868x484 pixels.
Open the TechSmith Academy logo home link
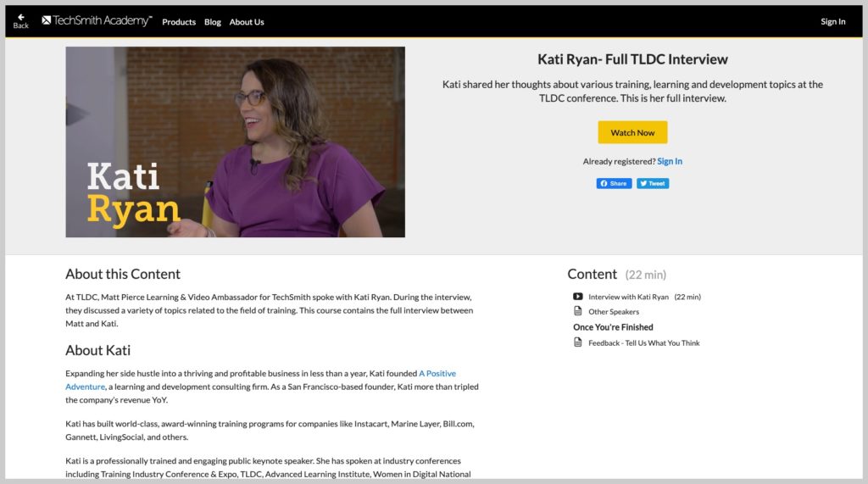point(97,21)
